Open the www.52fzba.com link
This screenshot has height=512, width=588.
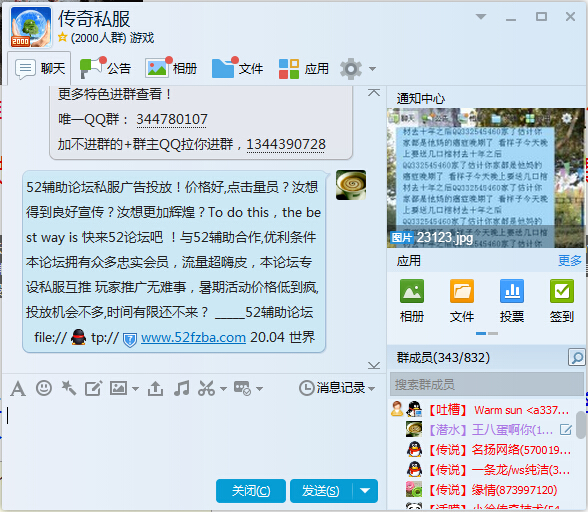[193, 338]
